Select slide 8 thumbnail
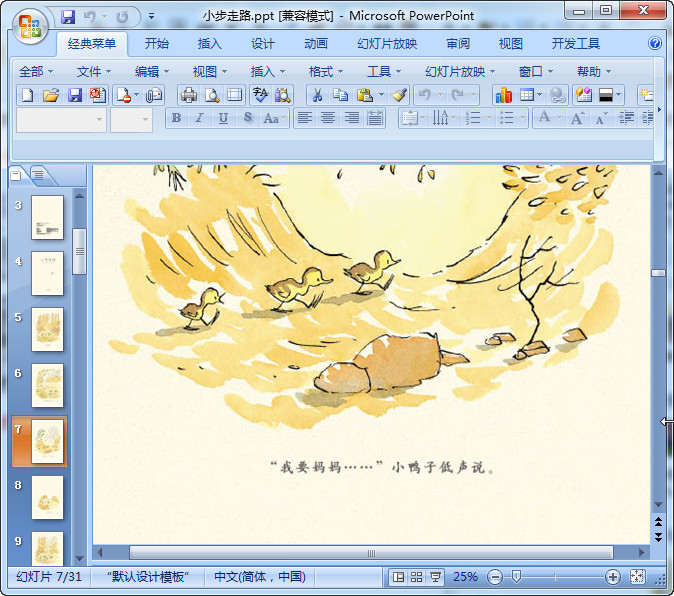Viewport: 674px width, 596px height. pyautogui.click(x=47, y=497)
